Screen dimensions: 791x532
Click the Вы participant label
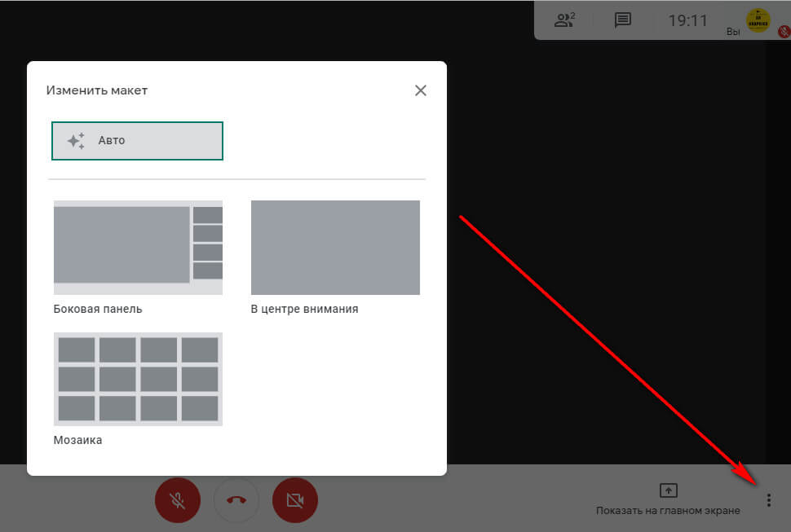coord(731,30)
